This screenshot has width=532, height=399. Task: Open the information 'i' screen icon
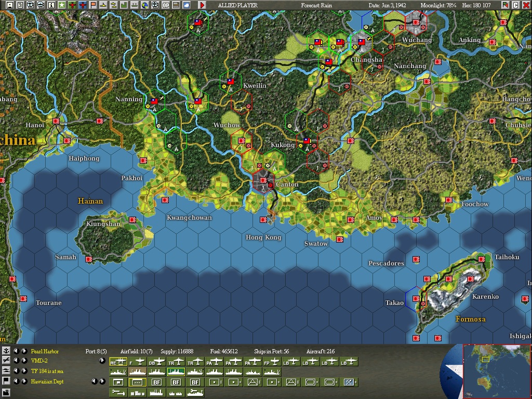coord(51,5)
